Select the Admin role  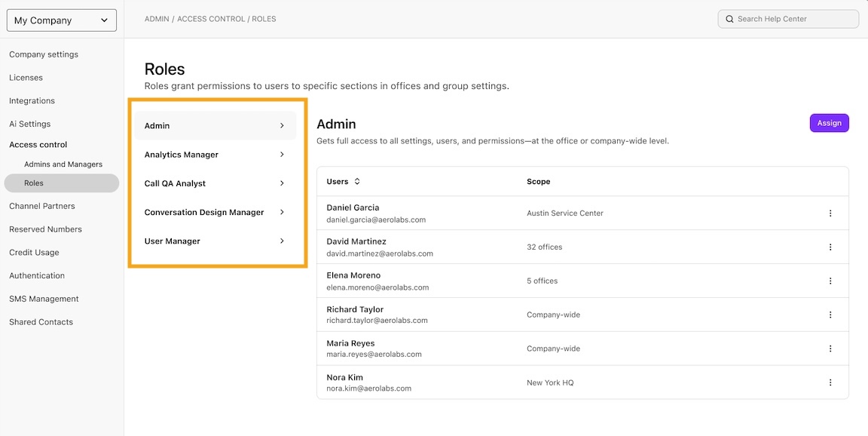pos(215,126)
